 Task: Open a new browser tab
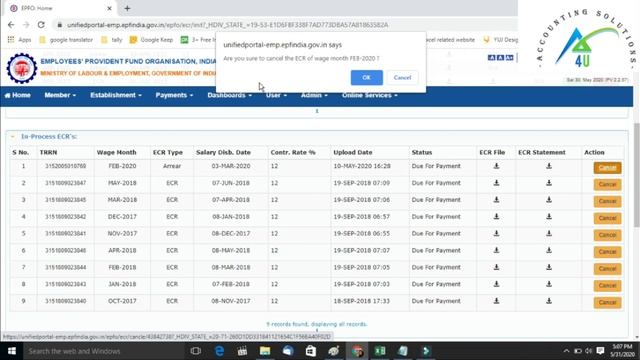127,8
